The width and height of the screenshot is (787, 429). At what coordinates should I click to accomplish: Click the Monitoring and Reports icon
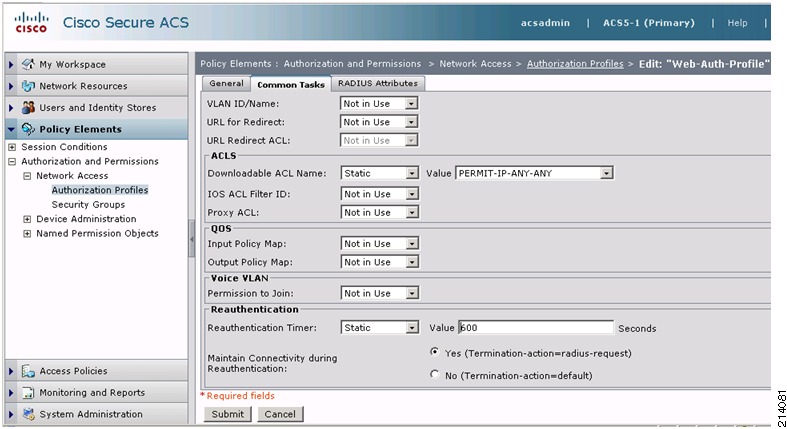pos(28,392)
